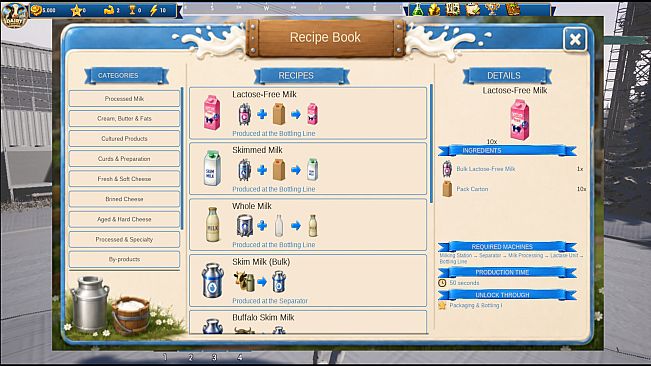Click the Bulk Lactose-Free Milk ingredient icon
This screenshot has width=651, height=366.
pos(447,169)
